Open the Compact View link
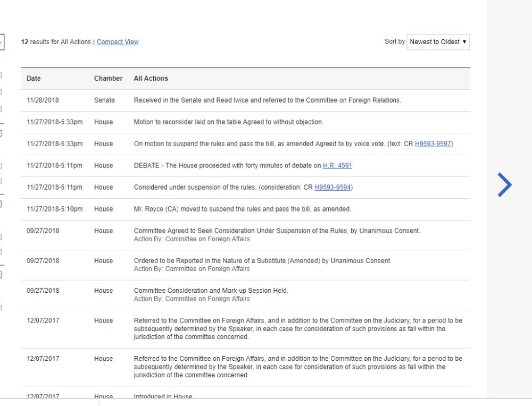Image resolution: width=532 pixels, height=406 pixels. click(x=118, y=42)
